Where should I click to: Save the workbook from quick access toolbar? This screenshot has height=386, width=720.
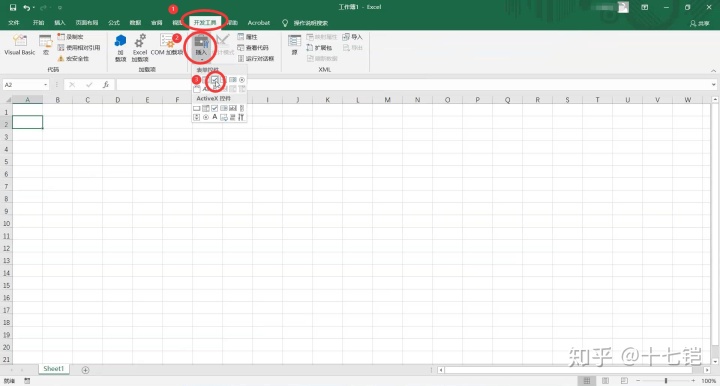12,7
